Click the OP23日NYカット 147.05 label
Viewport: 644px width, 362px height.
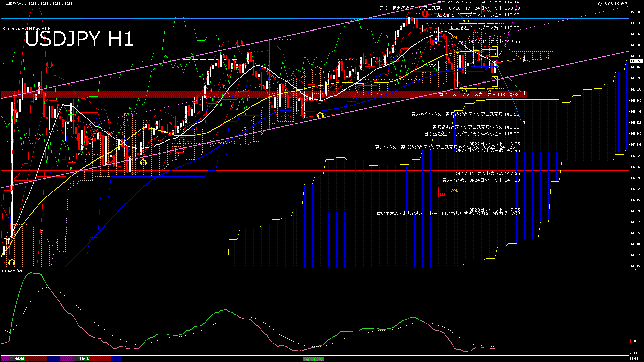click(x=494, y=210)
